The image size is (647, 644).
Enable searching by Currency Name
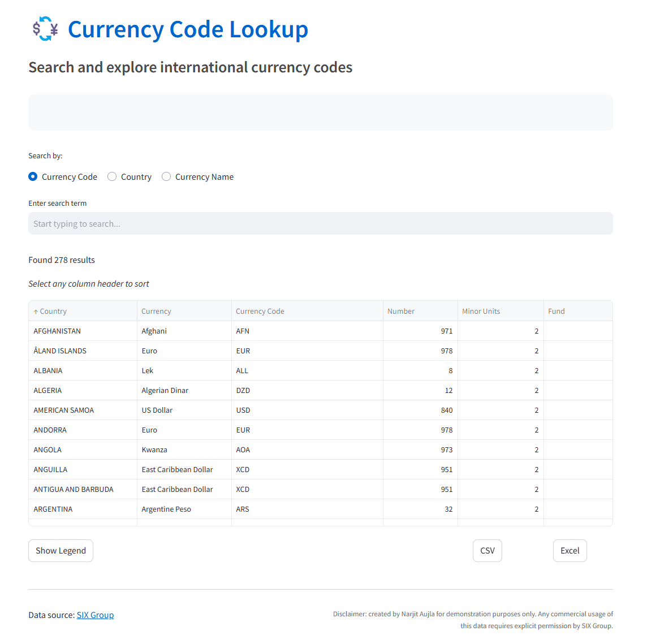point(166,176)
